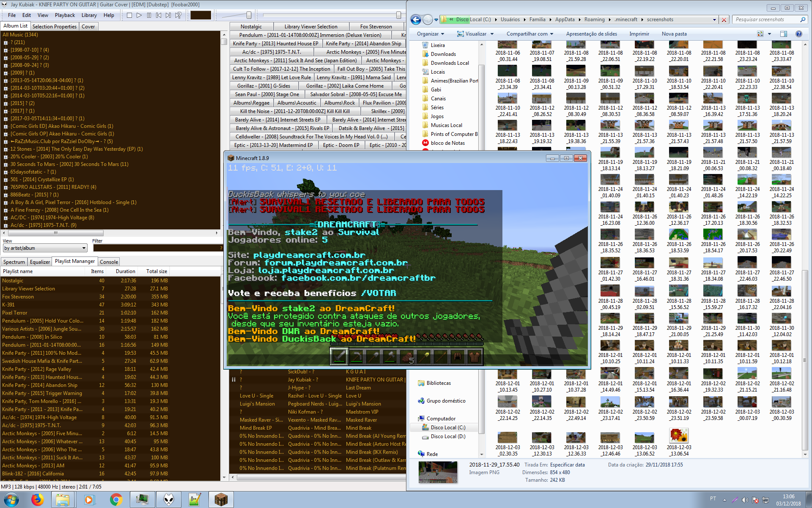Click the Nova pasta button
The height and width of the screenshot is (508, 812).
click(x=674, y=34)
